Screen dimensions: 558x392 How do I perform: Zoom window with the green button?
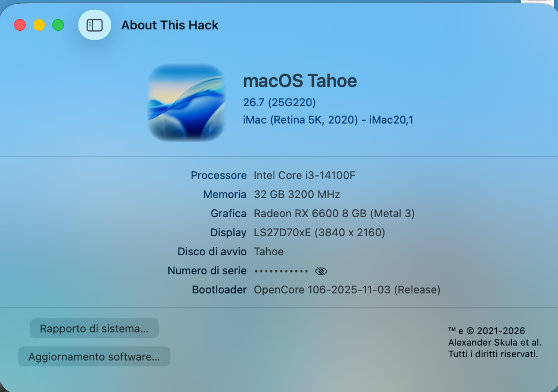point(58,25)
